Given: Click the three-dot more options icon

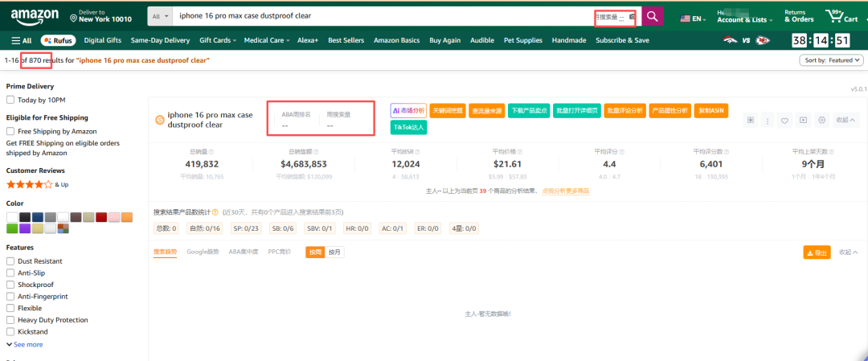Looking at the screenshot, I should [767, 121].
